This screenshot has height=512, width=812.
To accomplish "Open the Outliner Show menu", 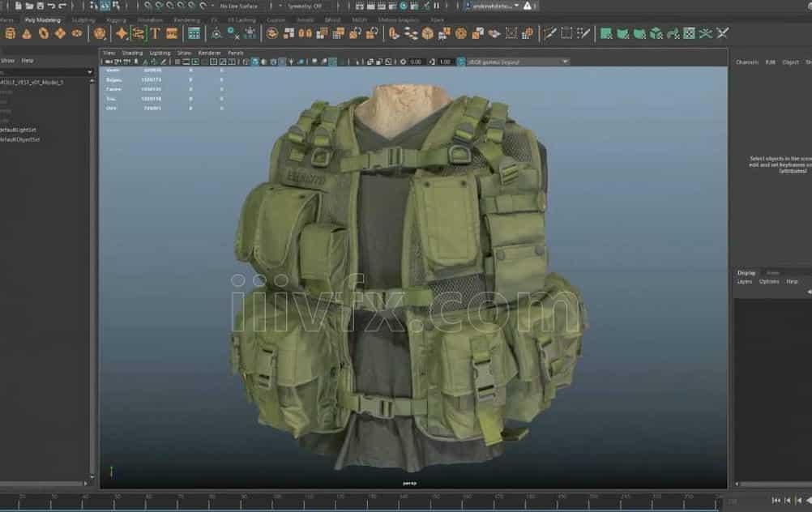I will tap(7, 61).
